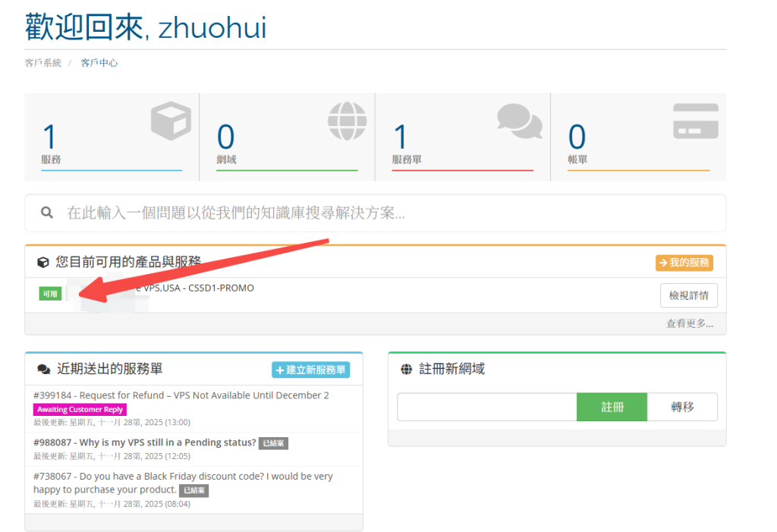Image resolution: width=777 pixels, height=532 pixels.
Task: Focus the domain name input field
Action: (x=487, y=407)
